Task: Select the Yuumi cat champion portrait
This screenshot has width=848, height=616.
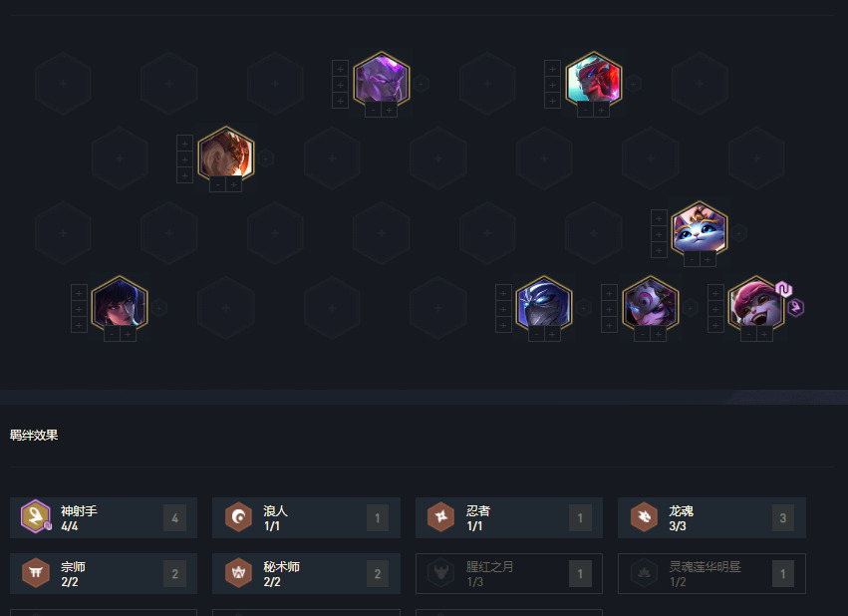Action: click(700, 230)
